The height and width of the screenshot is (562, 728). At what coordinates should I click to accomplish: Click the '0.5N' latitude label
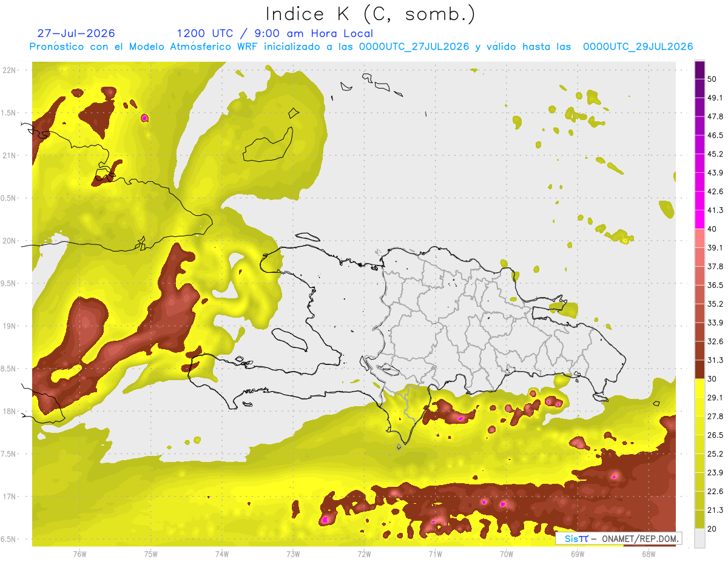click(x=9, y=198)
